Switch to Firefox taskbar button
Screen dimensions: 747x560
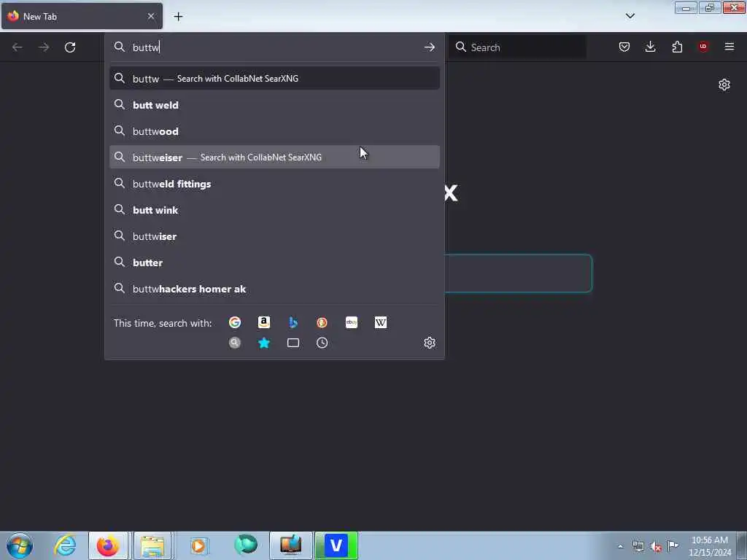pyautogui.click(x=108, y=545)
